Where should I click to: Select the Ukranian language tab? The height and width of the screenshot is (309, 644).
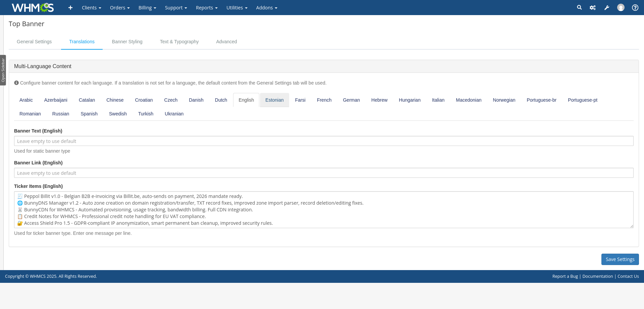[174, 114]
